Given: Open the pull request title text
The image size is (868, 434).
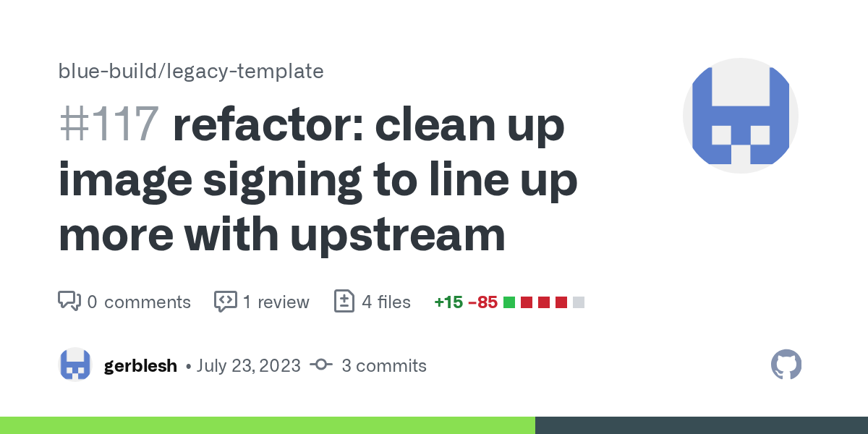Looking at the screenshot, I should (x=318, y=181).
